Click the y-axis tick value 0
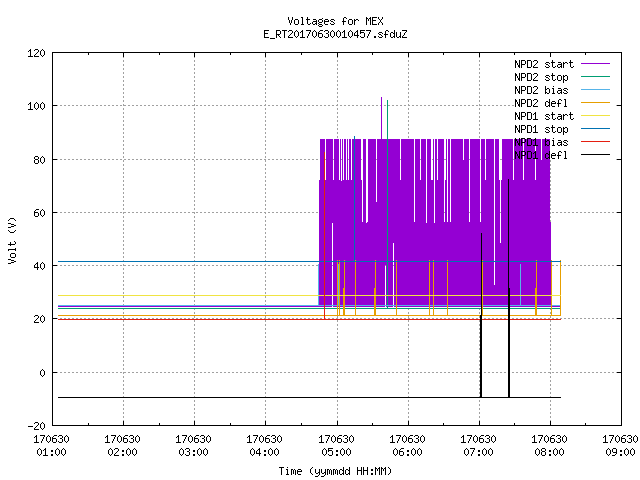The width and height of the screenshot is (640, 480). click(42, 373)
